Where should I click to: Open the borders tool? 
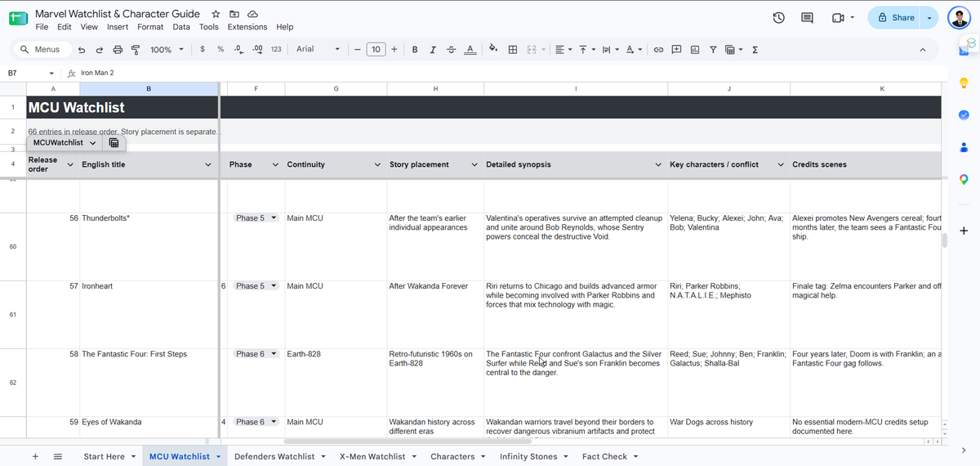point(513,50)
